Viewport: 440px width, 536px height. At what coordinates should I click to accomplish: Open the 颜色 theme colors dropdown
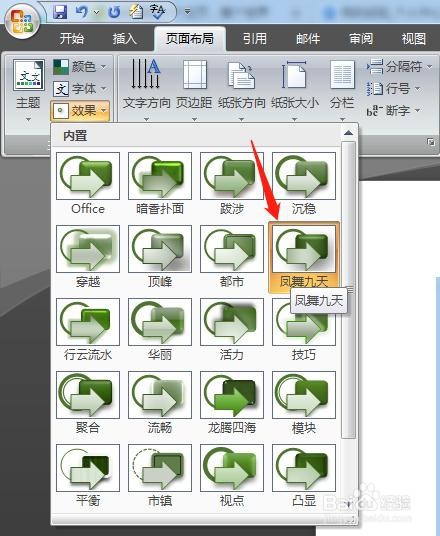(x=80, y=67)
